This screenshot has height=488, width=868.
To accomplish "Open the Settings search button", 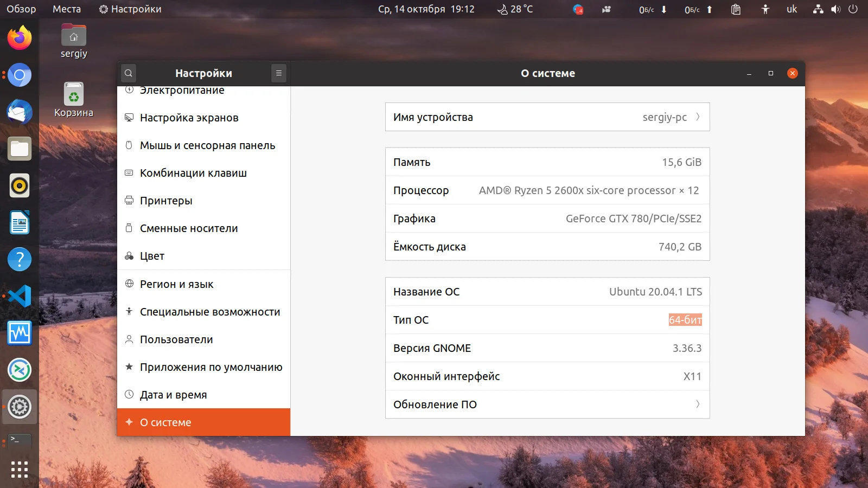I will point(129,73).
